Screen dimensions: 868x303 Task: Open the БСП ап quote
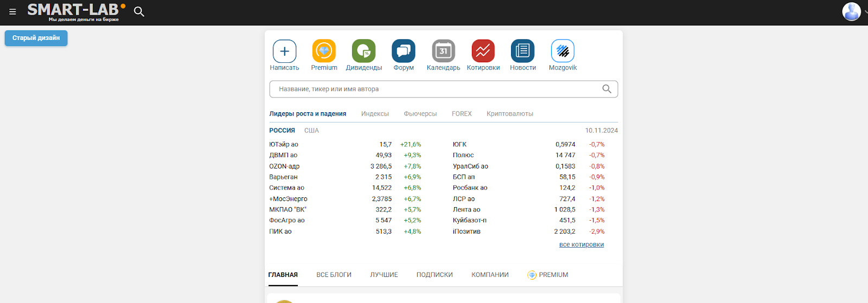pyautogui.click(x=464, y=177)
